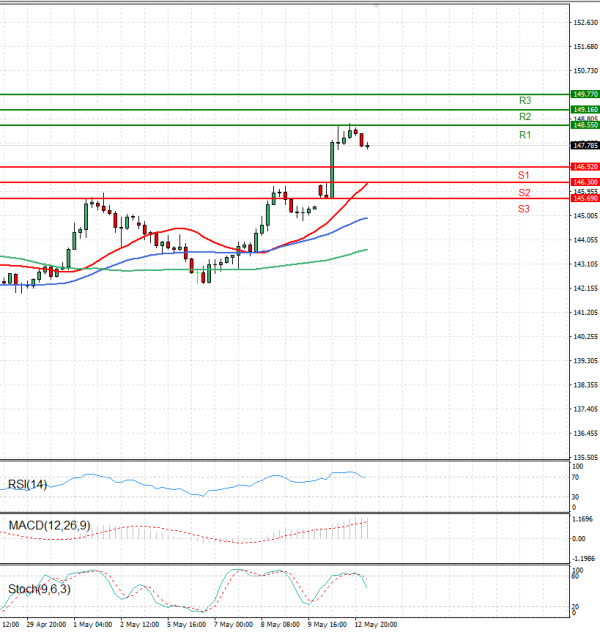Click the RSI(14) indicator label
Viewport: 600px width, 632px height.
tap(28, 485)
